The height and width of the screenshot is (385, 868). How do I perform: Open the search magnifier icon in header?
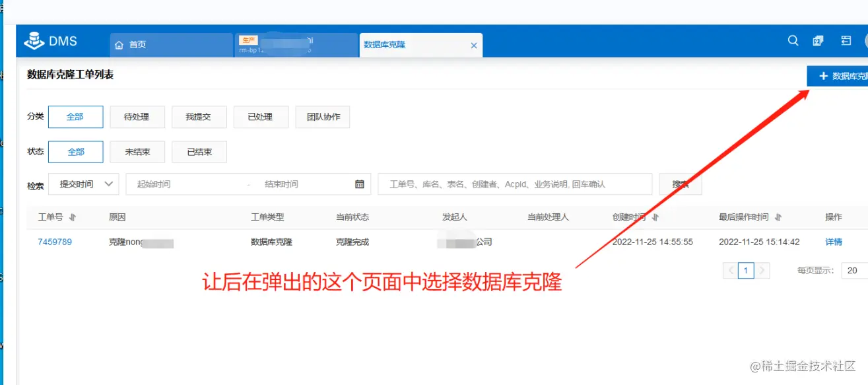coord(793,41)
